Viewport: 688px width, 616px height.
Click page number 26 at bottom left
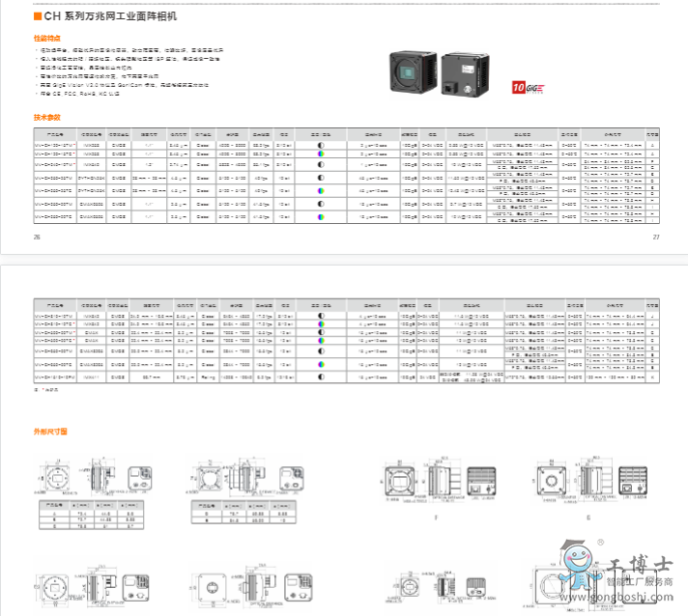coord(37,237)
